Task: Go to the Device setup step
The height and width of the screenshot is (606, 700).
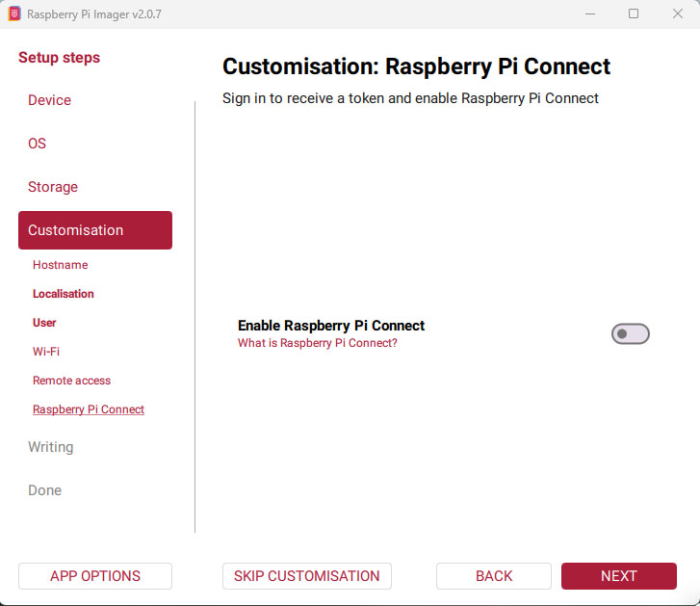Action: pyautogui.click(x=49, y=100)
